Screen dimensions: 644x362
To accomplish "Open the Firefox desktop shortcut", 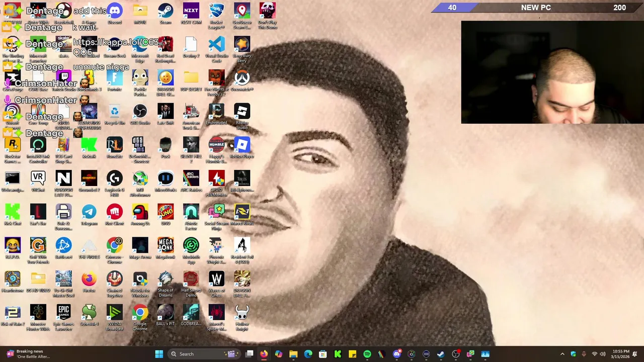I will pyautogui.click(x=89, y=282).
